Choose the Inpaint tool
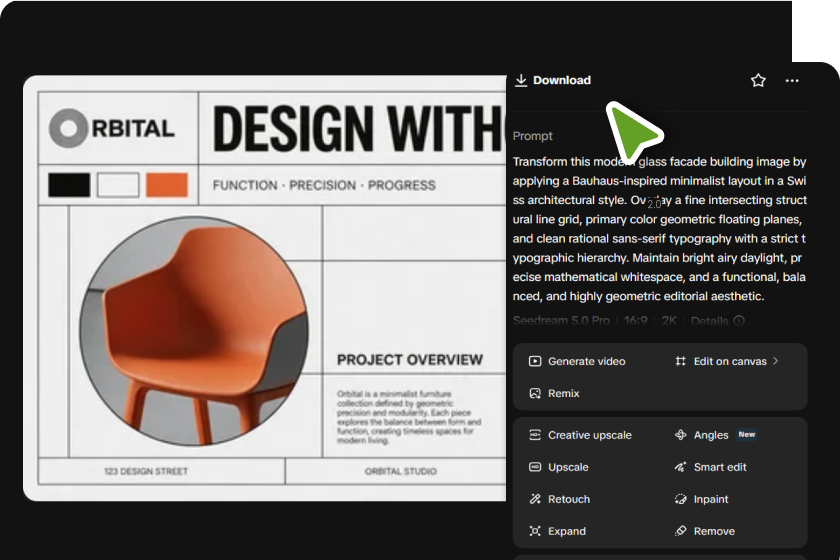Screen dimensions: 840x560 pyautogui.click(x=711, y=499)
